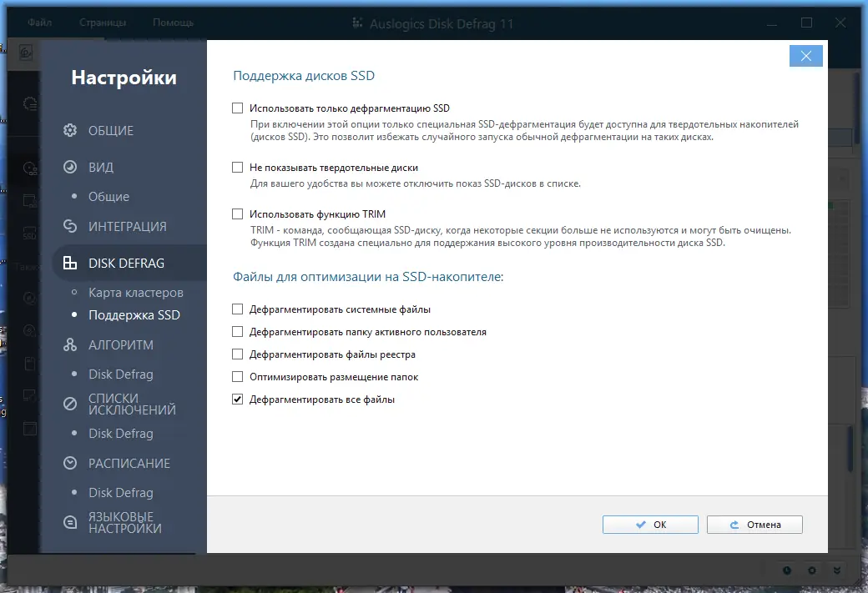Select the 'Поддержка SSD' sub-item
The height and width of the screenshot is (593, 868).
pos(134,314)
